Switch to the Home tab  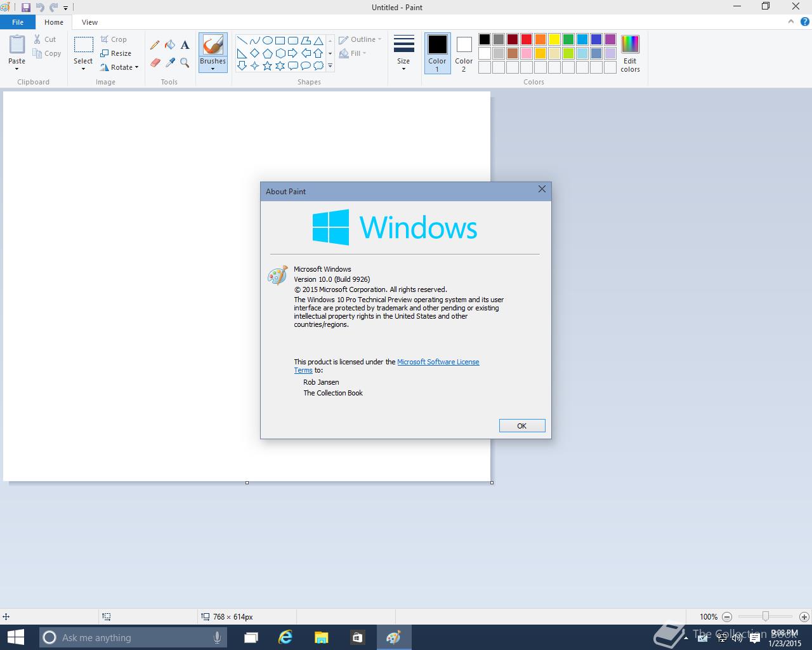(x=54, y=22)
